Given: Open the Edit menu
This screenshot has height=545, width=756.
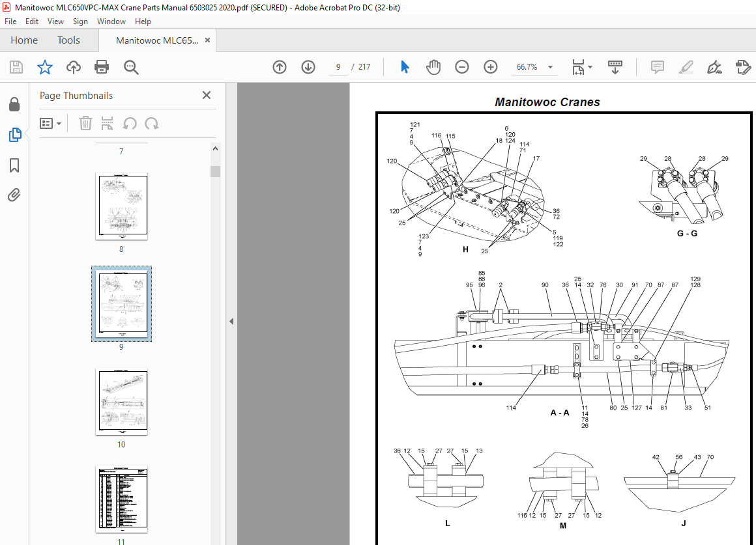Looking at the screenshot, I should point(32,21).
